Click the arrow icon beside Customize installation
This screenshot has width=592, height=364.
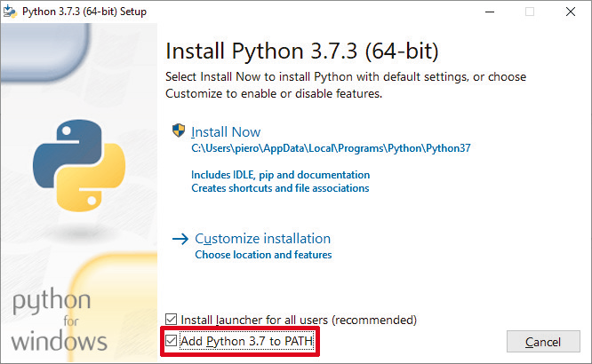click(180, 239)
